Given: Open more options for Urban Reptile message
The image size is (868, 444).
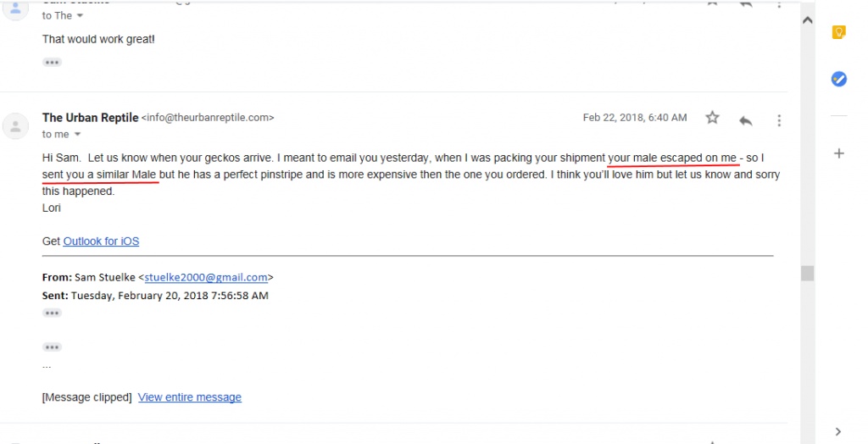Looking at the screenshot, I should point(779,120).
